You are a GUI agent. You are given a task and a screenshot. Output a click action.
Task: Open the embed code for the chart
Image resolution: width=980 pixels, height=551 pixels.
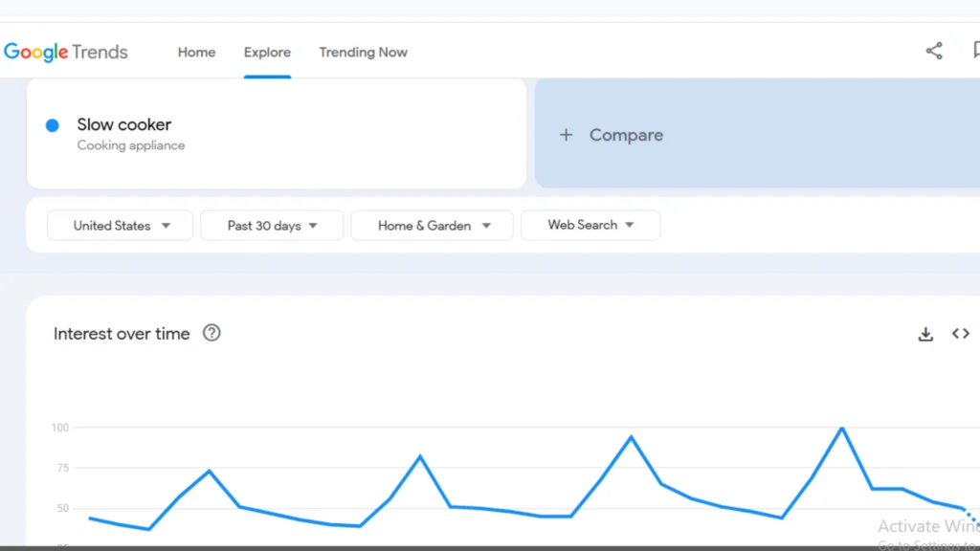click(x=960, y=333)
